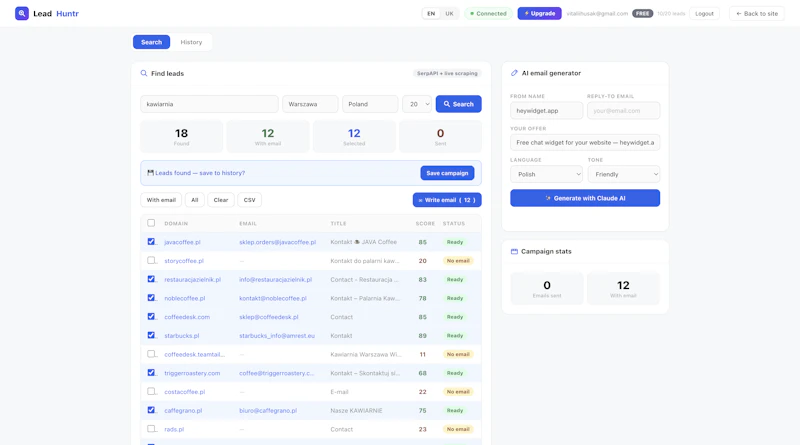Click the Lead Huntr logo icon

pos(21,13)
